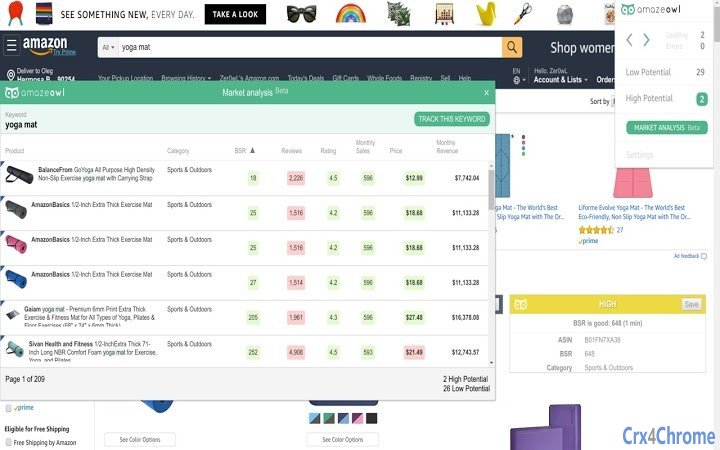Viewport: 720px width, 450px height.
Task: Close the Market analysis panel
Action: pyautogui.click(x=486, y=93)
